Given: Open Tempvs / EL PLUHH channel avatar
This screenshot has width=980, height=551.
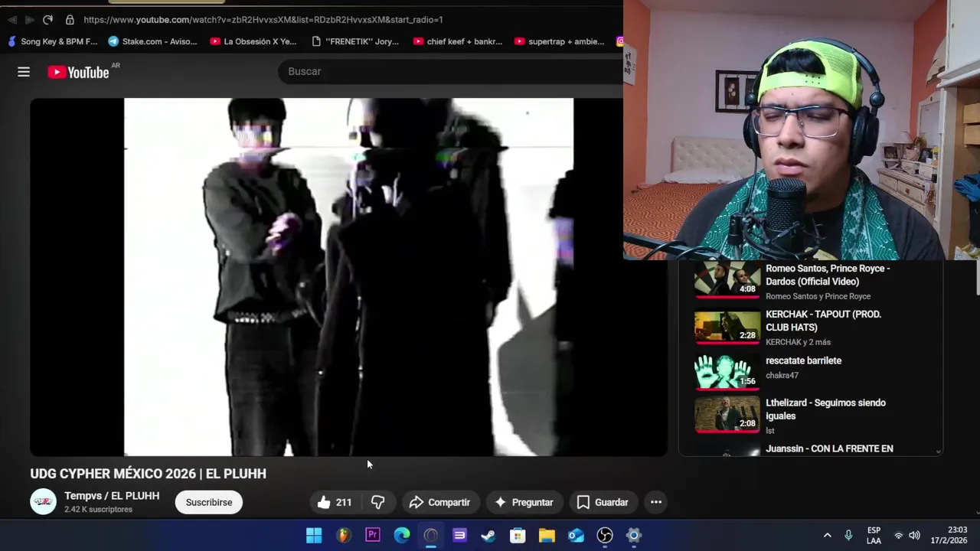Looking at the screenshot, I should [x=43, y=502].
